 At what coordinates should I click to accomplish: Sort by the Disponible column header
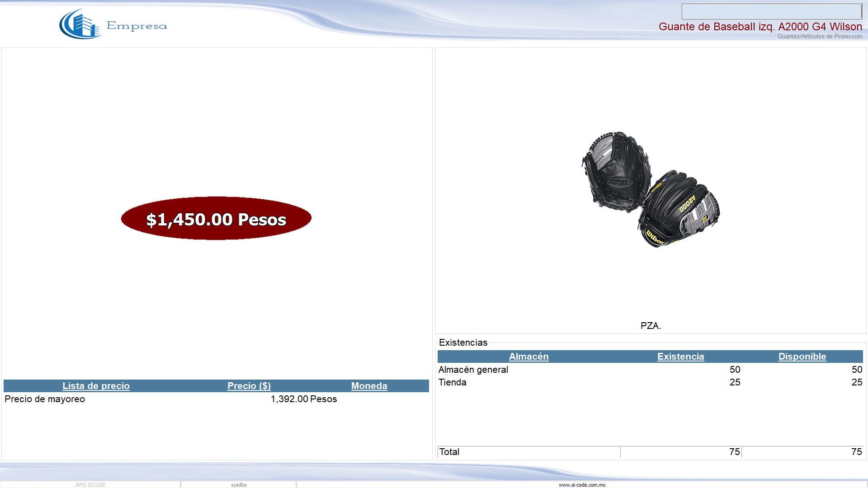(x=802, y=357)
